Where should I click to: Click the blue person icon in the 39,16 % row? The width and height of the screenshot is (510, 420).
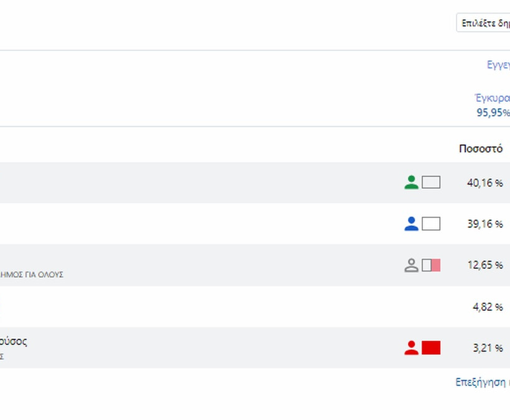point(411,224)
